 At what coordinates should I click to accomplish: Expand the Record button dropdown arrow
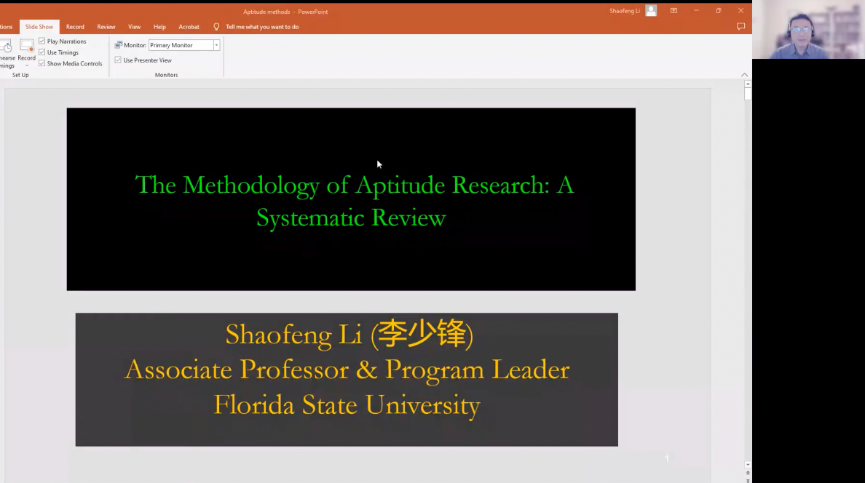(x=26, y=66)
